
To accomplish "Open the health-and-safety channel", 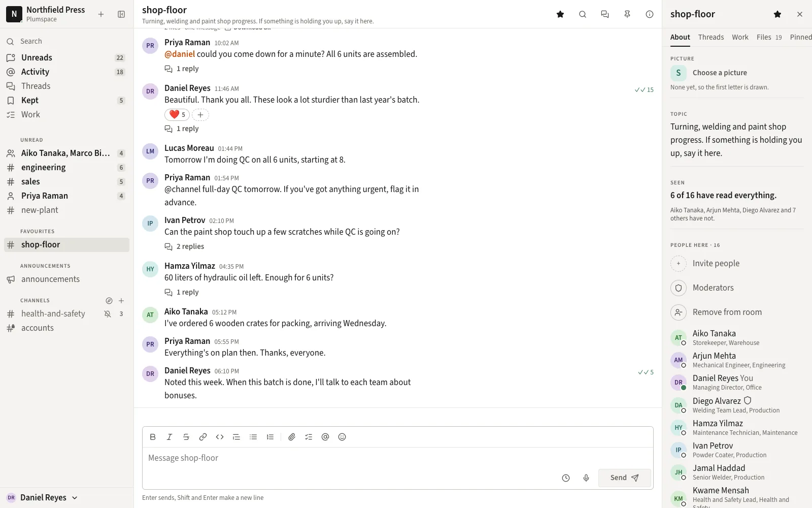I will click(66, 313).
